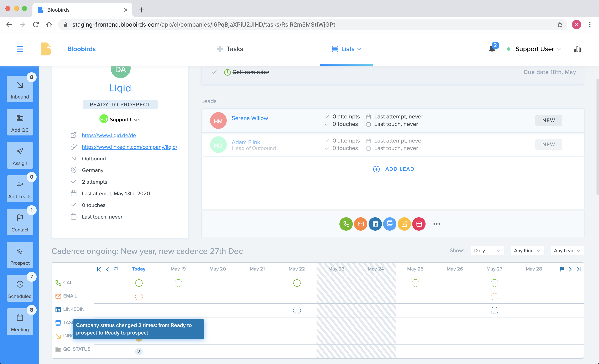Open the Chrome profile avatar S
599x364 pixels.
[x=576, y=25]
